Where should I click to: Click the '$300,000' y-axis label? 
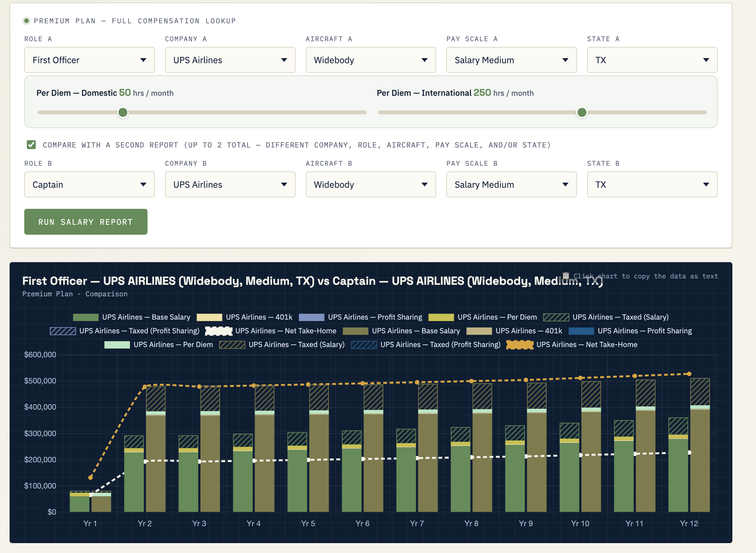(40, 434)
